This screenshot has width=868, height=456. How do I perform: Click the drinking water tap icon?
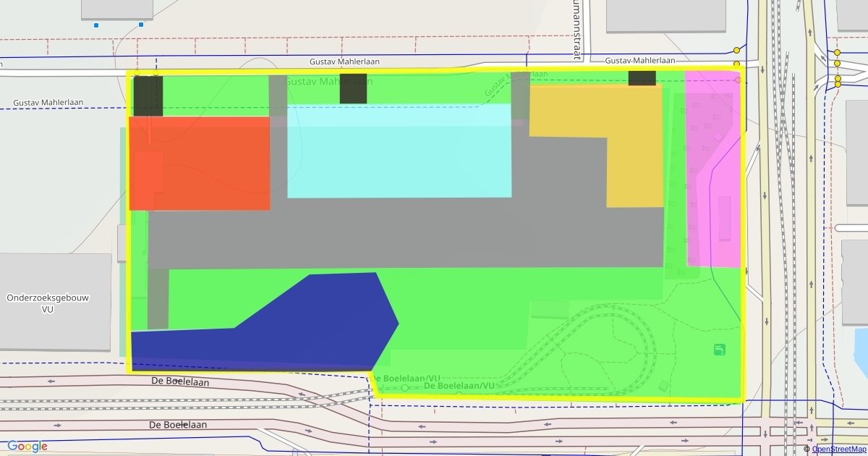pos(719,350)
